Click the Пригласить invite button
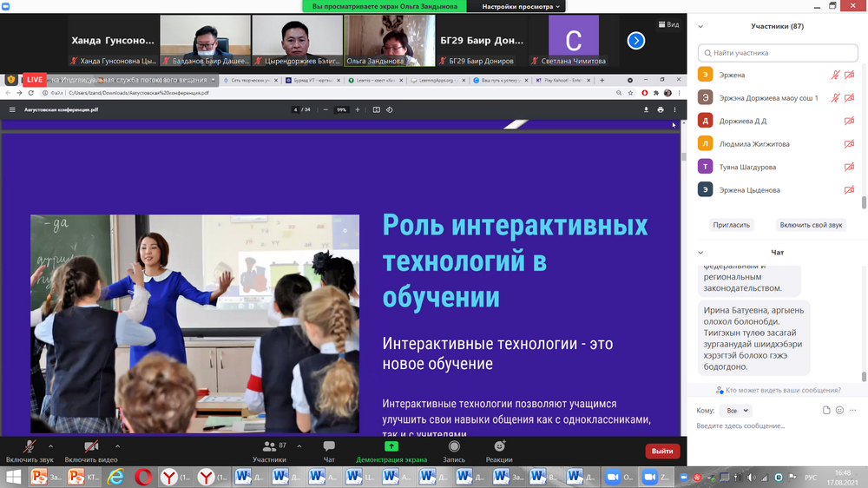The height and width of the screenshot is (488, 868). click(731, 224)
